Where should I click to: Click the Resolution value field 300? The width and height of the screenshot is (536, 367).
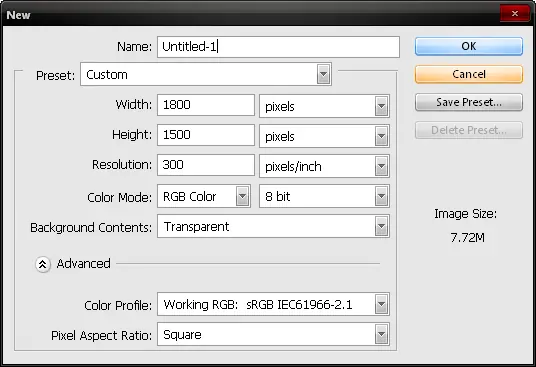(206, 165)
